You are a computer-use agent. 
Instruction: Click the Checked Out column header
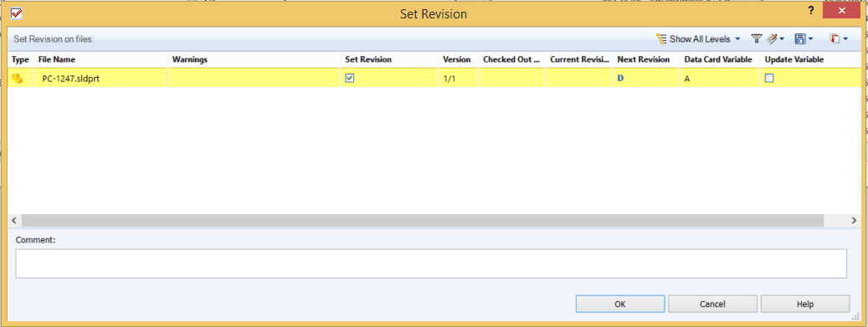[512, 59]
